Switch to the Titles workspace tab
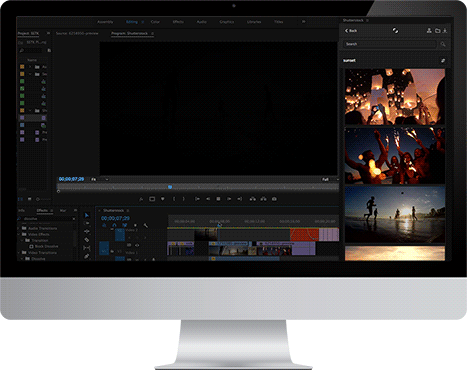The width and height of the screenshot is (467, 370). tap(278, 22)
